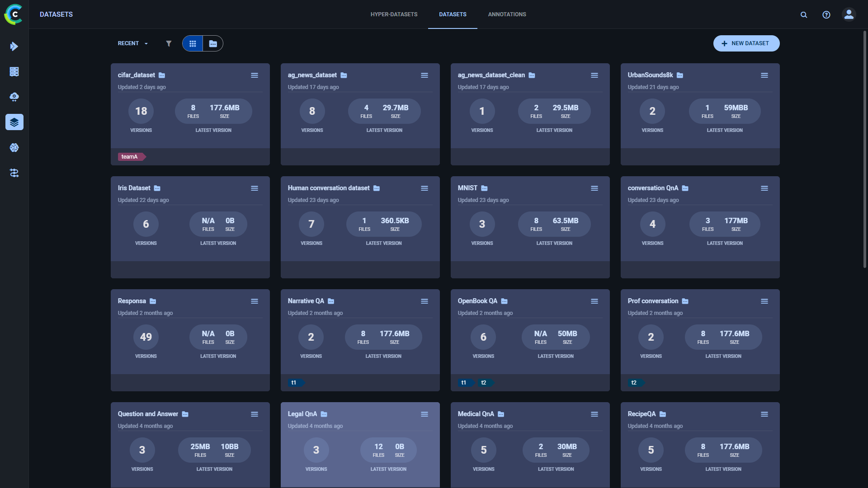Viewport: 868px width, 488px height.
Task: Click the filter toggle icon near Recent
Action: point(168,43)
